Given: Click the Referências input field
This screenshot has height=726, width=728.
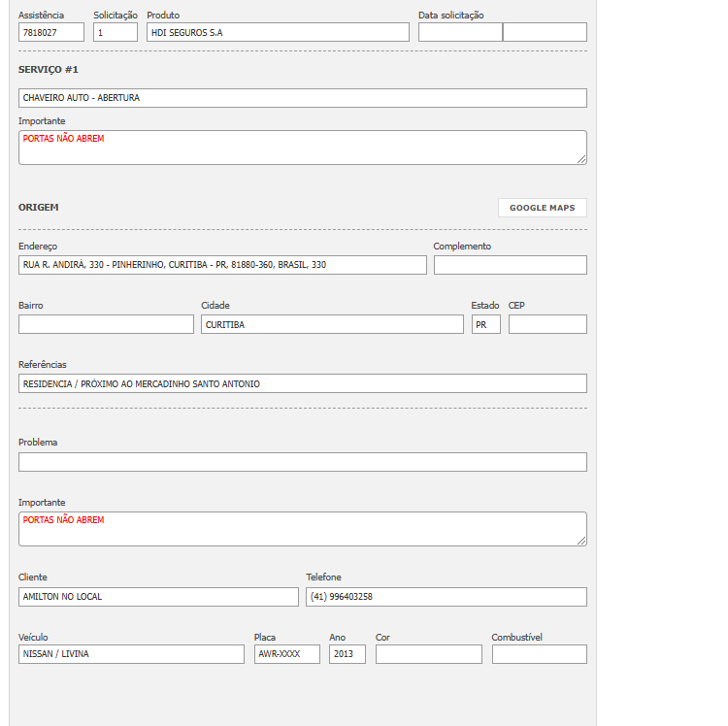Looking at the screenshot, I should pos(302,383).
